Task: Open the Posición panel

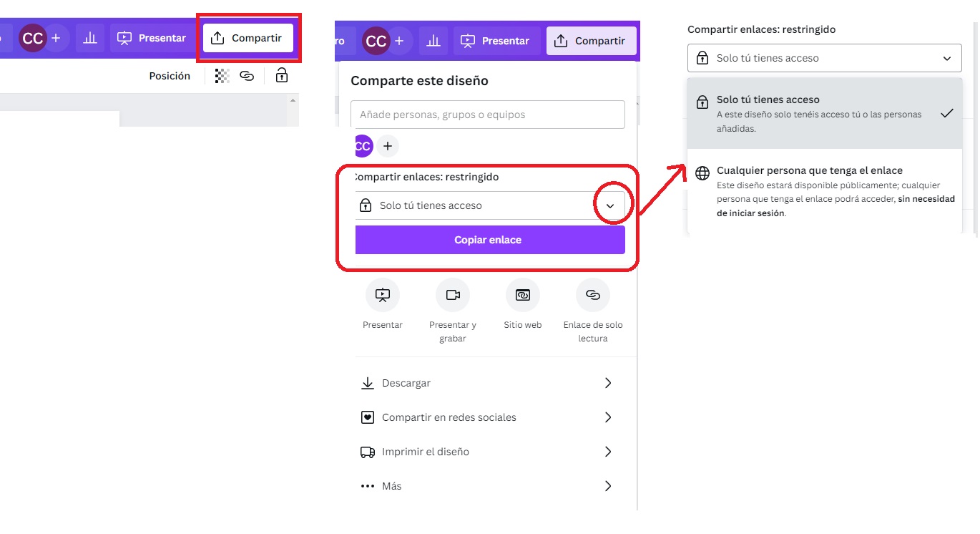Action: tap(170, 76)
